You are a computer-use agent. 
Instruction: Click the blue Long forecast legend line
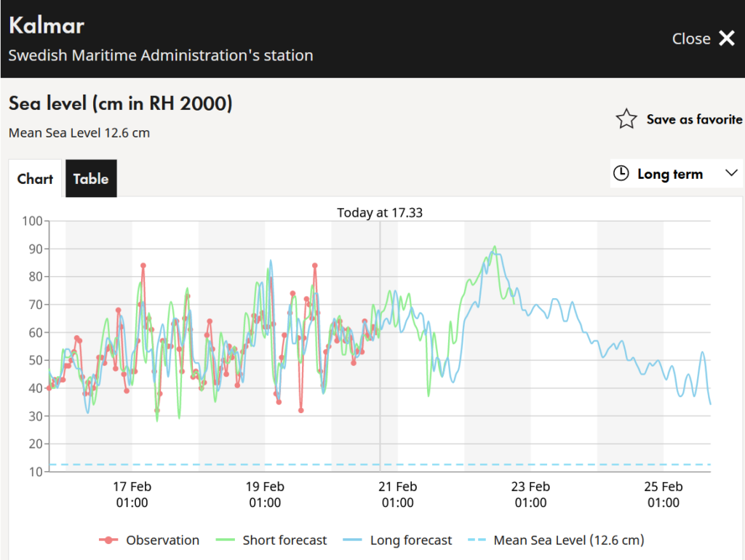click(354, 540)
